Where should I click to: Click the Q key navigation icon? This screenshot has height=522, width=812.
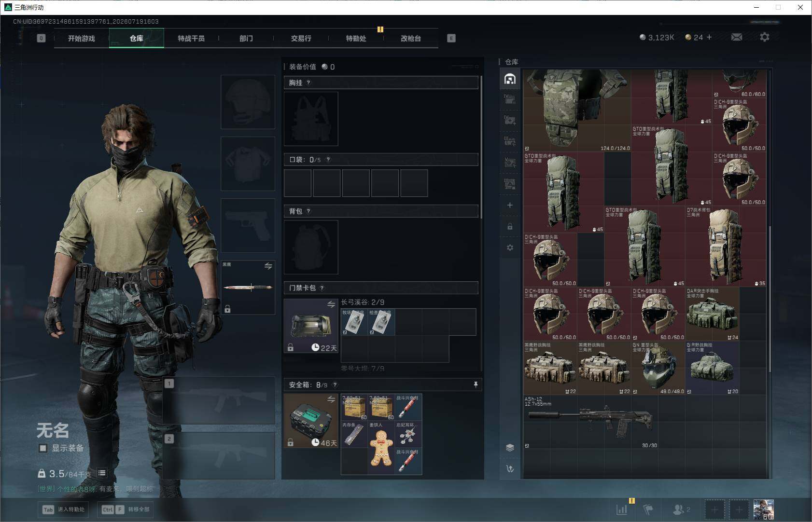click(41, 38)
